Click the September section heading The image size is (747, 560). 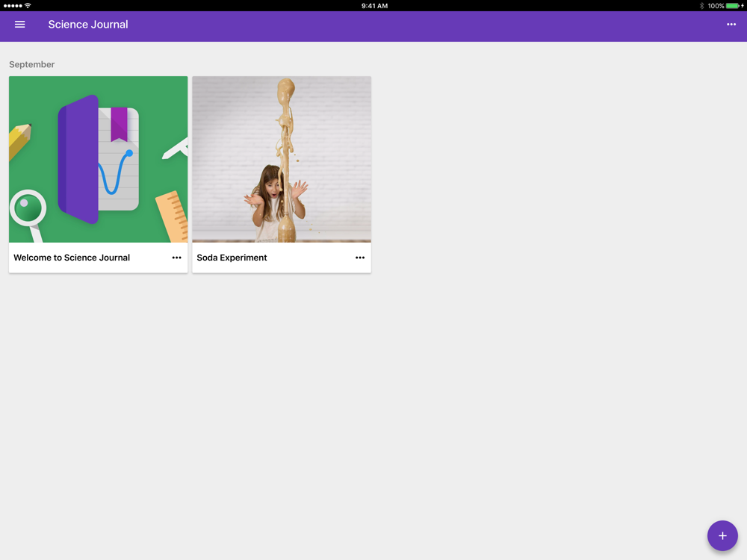pyautogui.click(x=32, y=64)
